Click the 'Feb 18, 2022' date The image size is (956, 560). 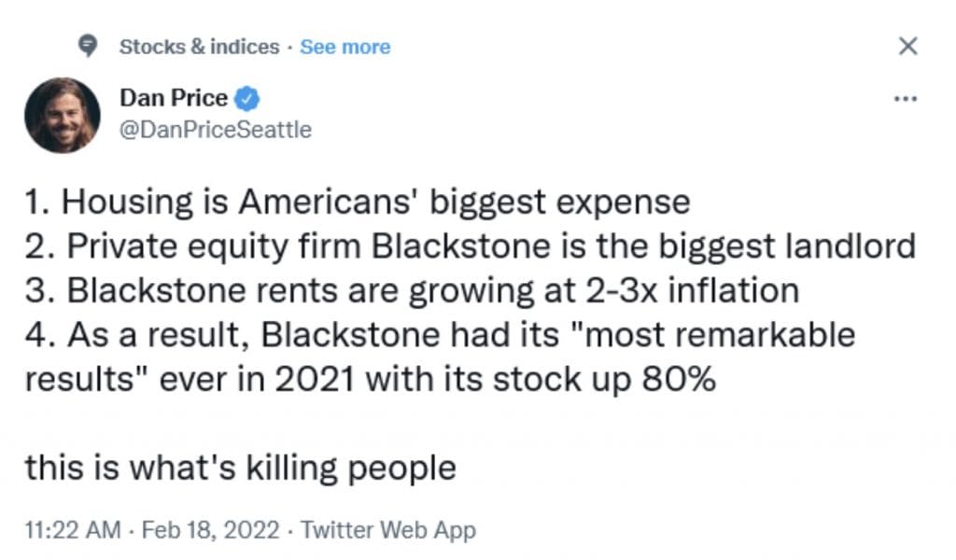[210, 529]
